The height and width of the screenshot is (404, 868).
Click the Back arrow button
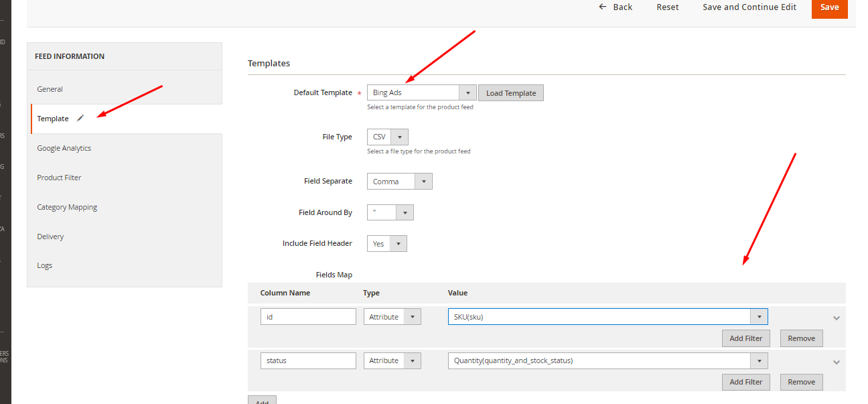tap(615, 7)
